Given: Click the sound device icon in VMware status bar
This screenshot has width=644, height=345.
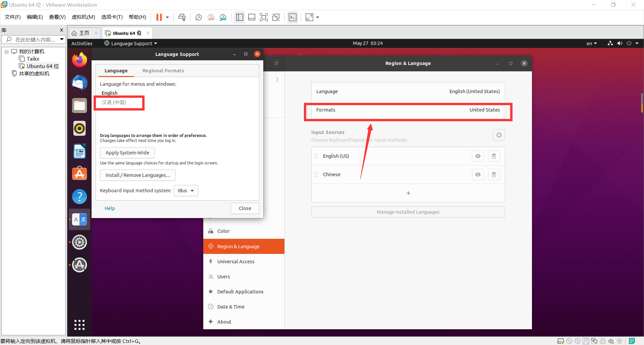Looking at the screenshot, I should (x=611, y=341).
